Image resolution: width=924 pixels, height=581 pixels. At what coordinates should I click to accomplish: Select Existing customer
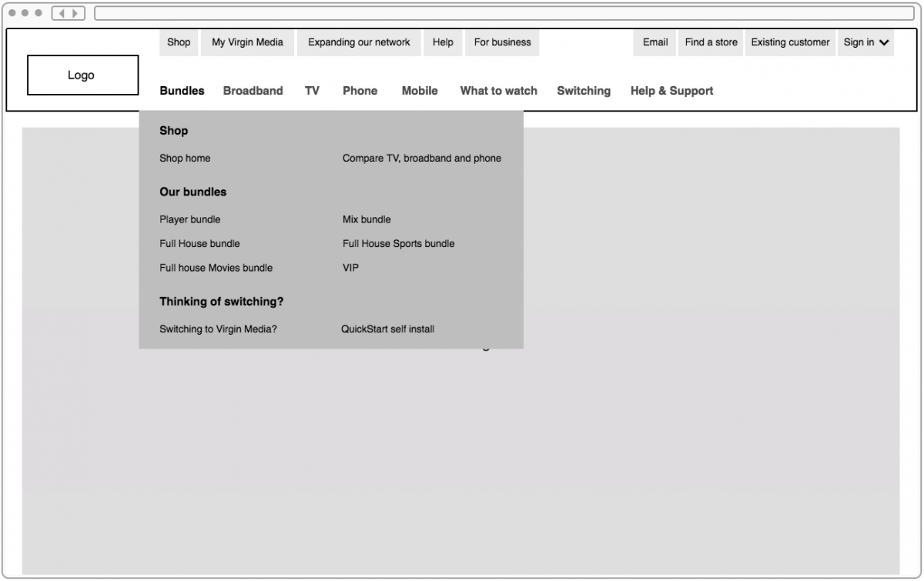790,42
